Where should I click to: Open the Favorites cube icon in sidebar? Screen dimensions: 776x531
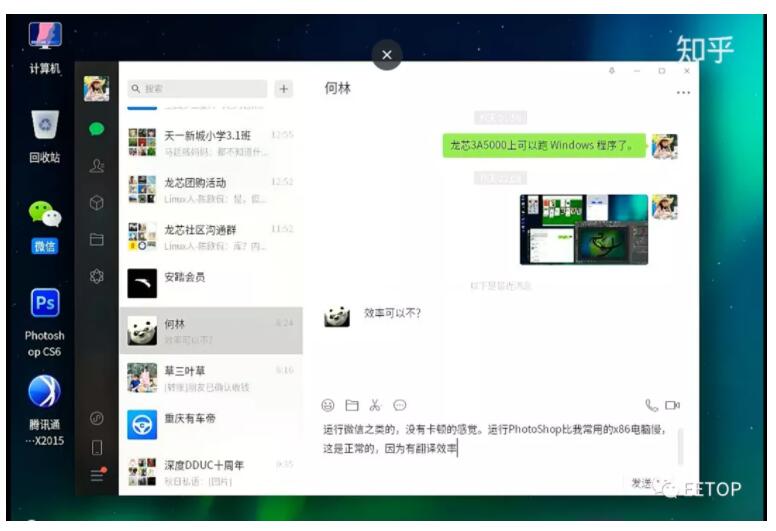[x=97, y=203]
